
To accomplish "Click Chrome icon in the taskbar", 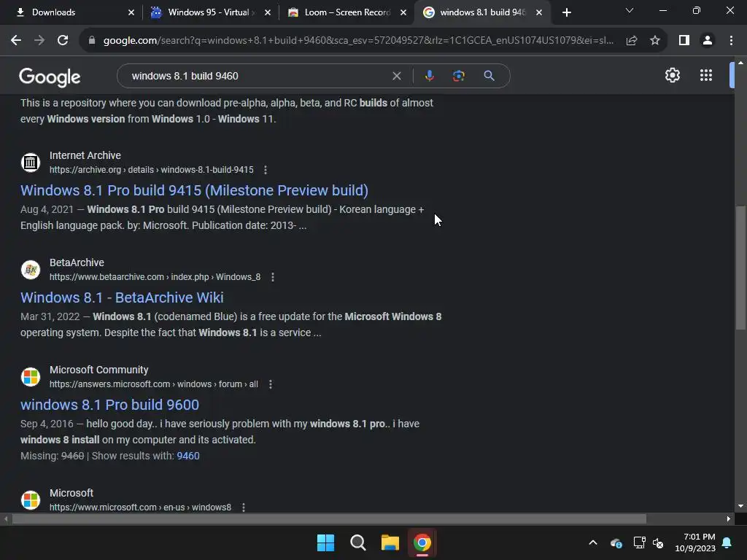I will pos(422,542).
